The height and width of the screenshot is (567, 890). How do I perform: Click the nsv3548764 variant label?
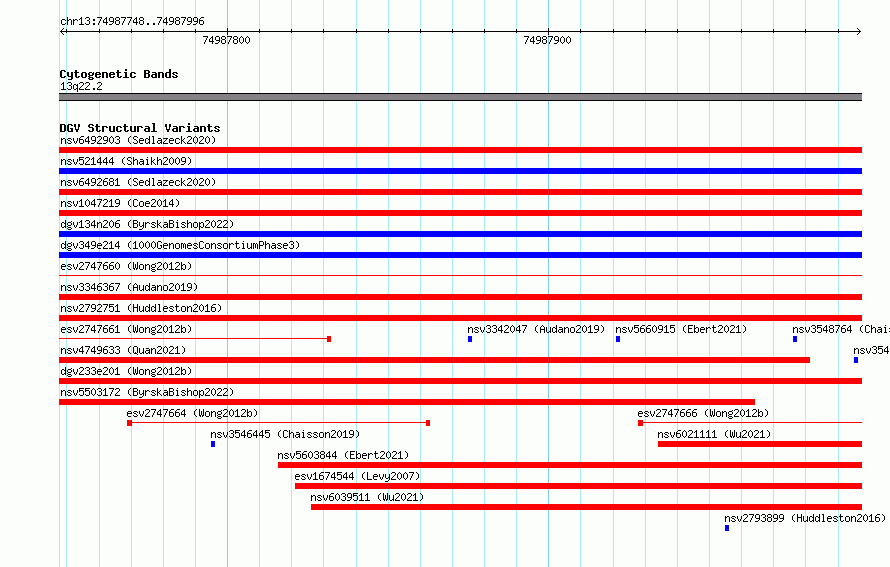click(841, 329)
